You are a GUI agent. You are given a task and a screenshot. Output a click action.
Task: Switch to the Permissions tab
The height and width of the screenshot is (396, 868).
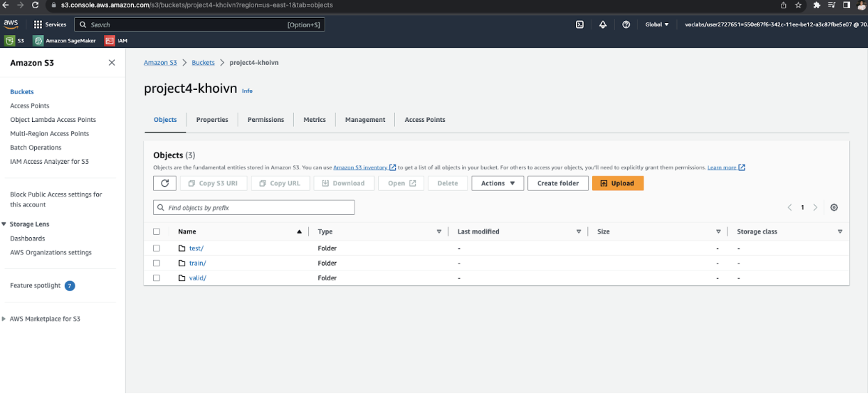[x=265, y=120]
